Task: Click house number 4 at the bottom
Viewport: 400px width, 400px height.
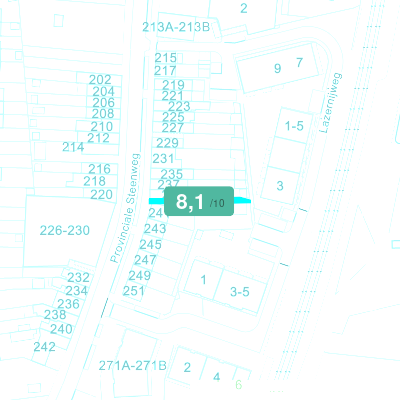Action: click(217, 377)
